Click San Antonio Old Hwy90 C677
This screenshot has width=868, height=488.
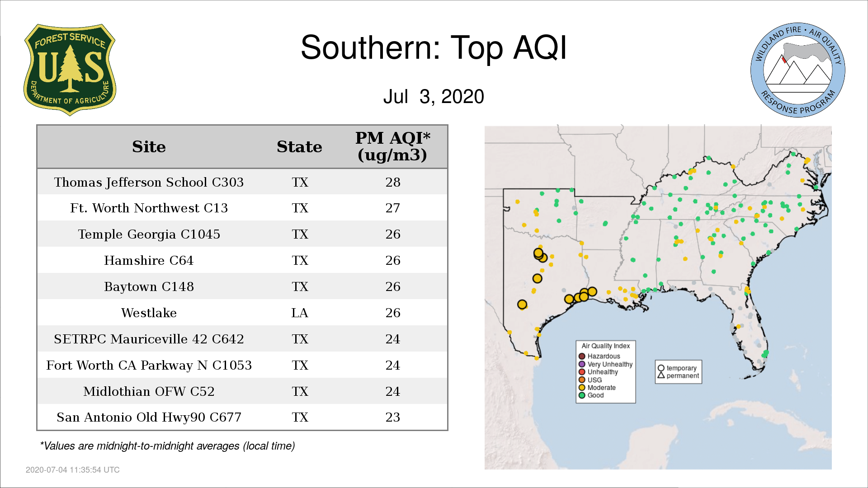click(x=149, y=418)
